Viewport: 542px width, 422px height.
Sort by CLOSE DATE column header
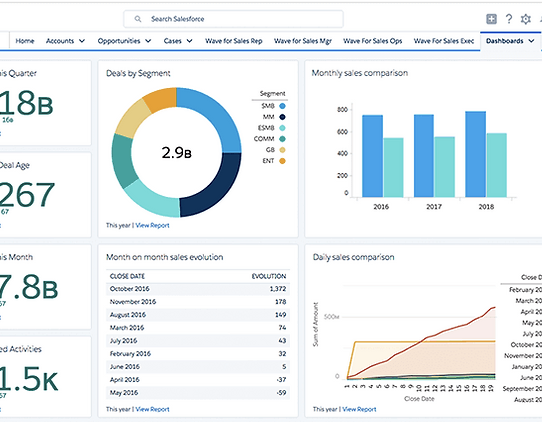127,276
